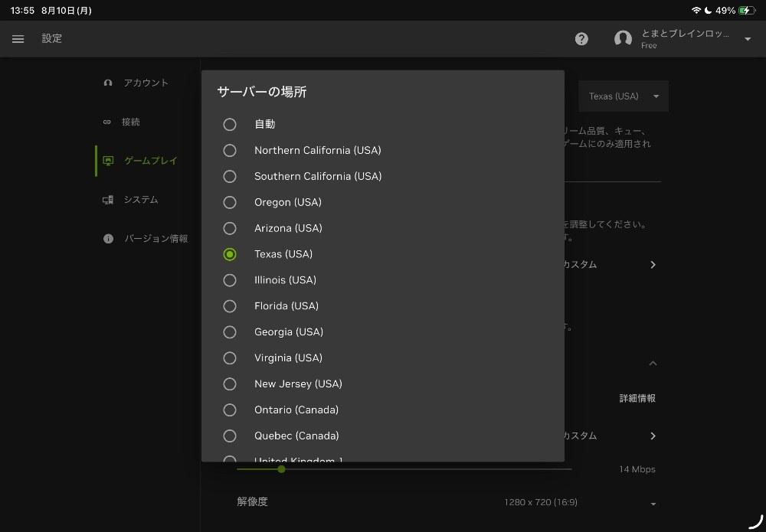The height and width of the screenshot is (532, 766).
Task: Click the connection link icon in sidebar
Action: (107, 122)
